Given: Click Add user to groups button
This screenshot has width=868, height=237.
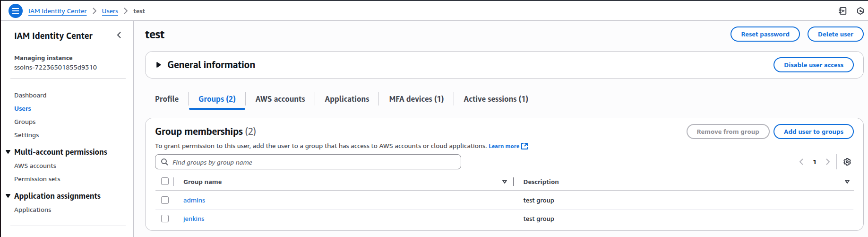Looking at the screenshot, I should (813, 132).
